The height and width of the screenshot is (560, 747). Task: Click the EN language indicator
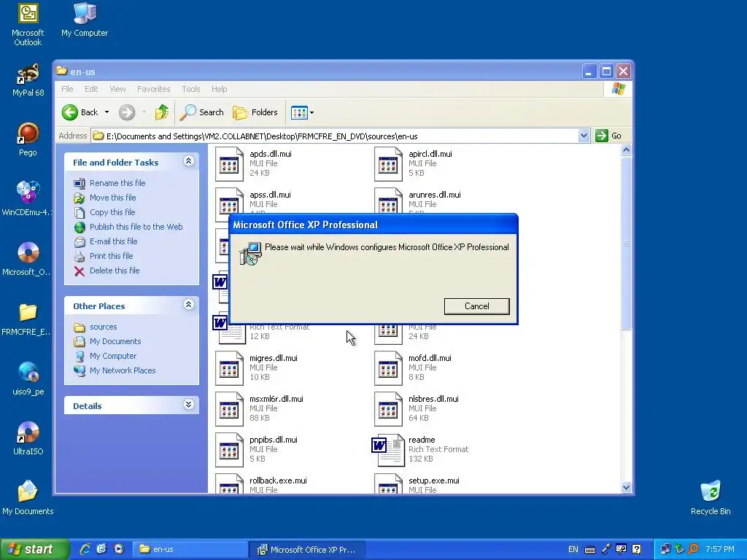coord(573,550)
